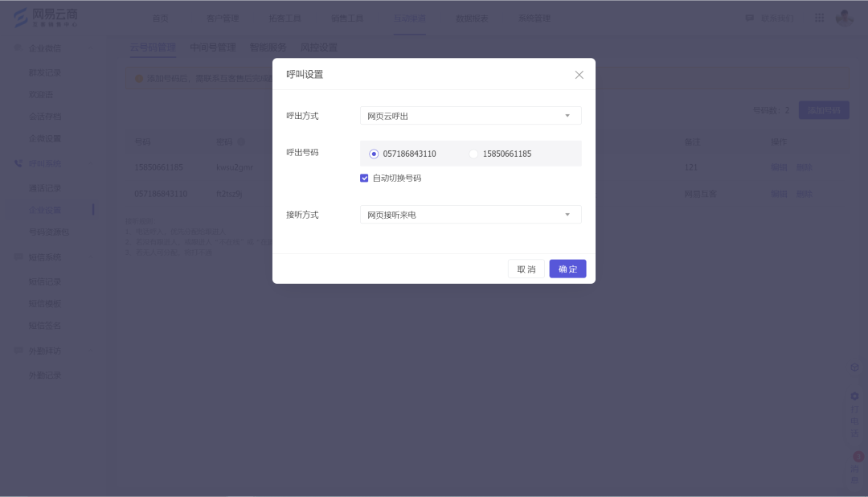Viewport: 868px width, 497px height.
Task: Open the 接听方式 dropdown showing 网页接听来电
Action: tap(470, 214)
